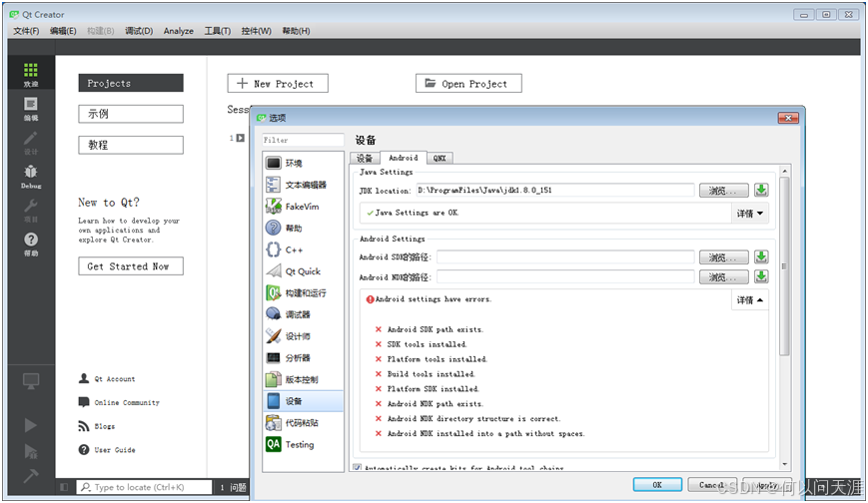Select Testing category in options list
Viewport: 868px width, 503px height.
(303, 444)
